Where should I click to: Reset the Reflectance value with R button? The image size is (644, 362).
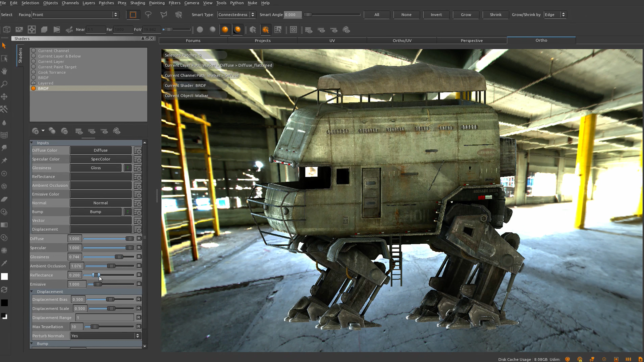tap(139, 275)
